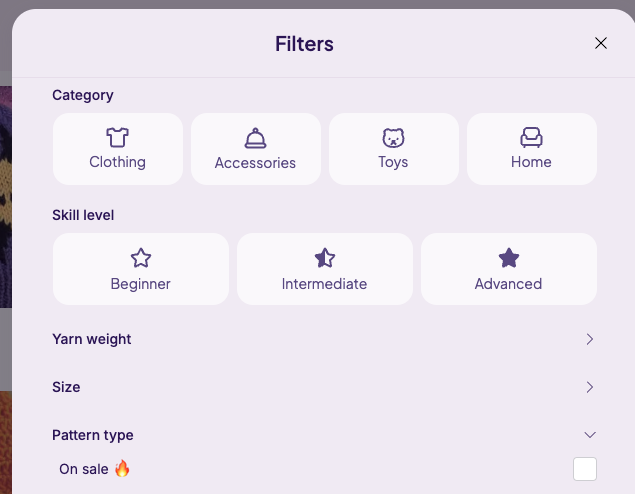Click the Intermediate text label
This screenshot has height=494, width=635.
point(324,284)
